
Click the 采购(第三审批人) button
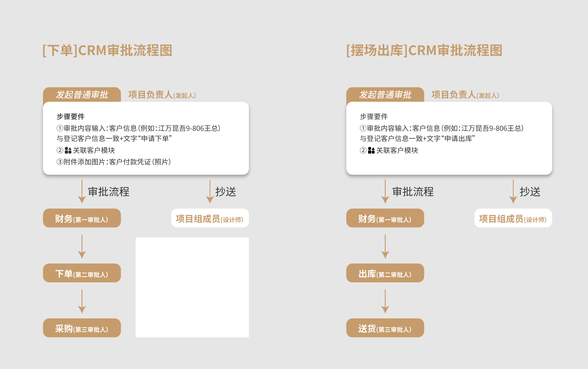tap(82, 328)
